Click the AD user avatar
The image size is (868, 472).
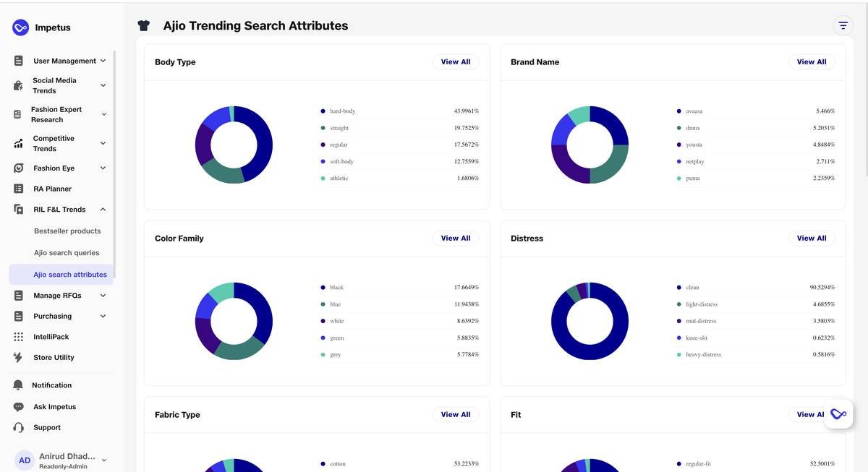[x=25, y=460]
